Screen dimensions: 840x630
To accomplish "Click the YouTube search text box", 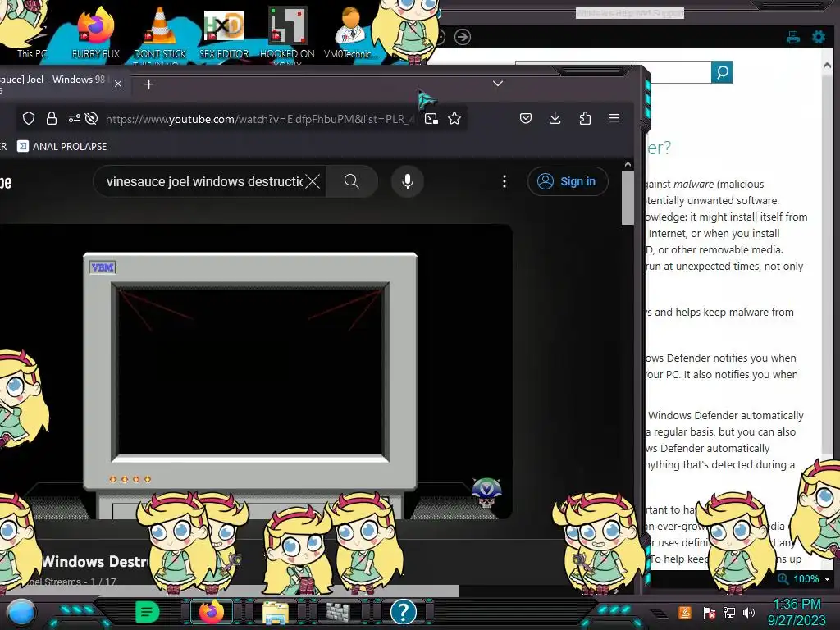I will (203, 181).
